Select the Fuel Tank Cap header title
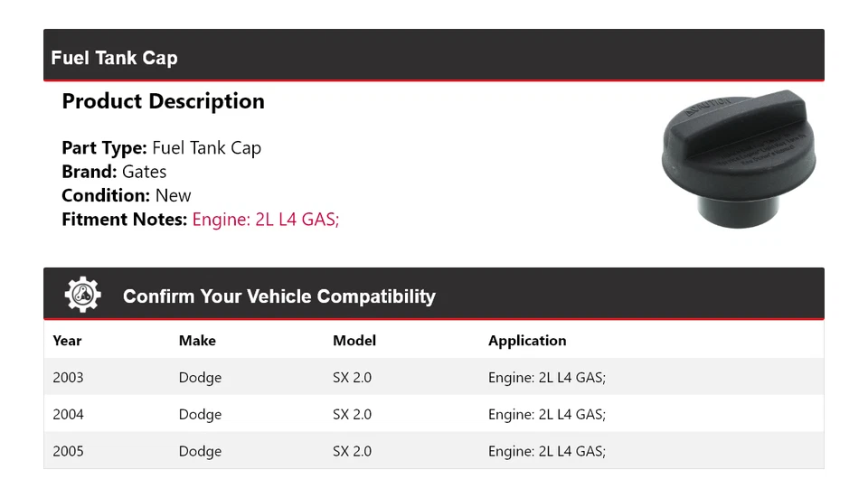This screenshot has width=868, height=498. [114, 58]
